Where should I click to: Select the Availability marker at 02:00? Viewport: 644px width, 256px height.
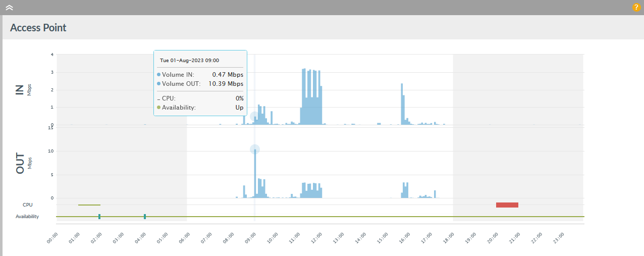pyautogui.click(x=99, y=217)
